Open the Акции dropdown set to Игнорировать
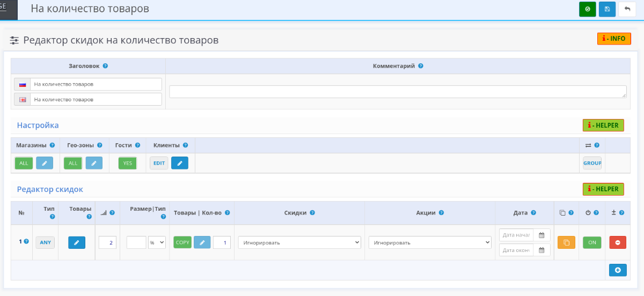Screen dimensions: 644x296 pyautogui.click(x=430, y=242)
